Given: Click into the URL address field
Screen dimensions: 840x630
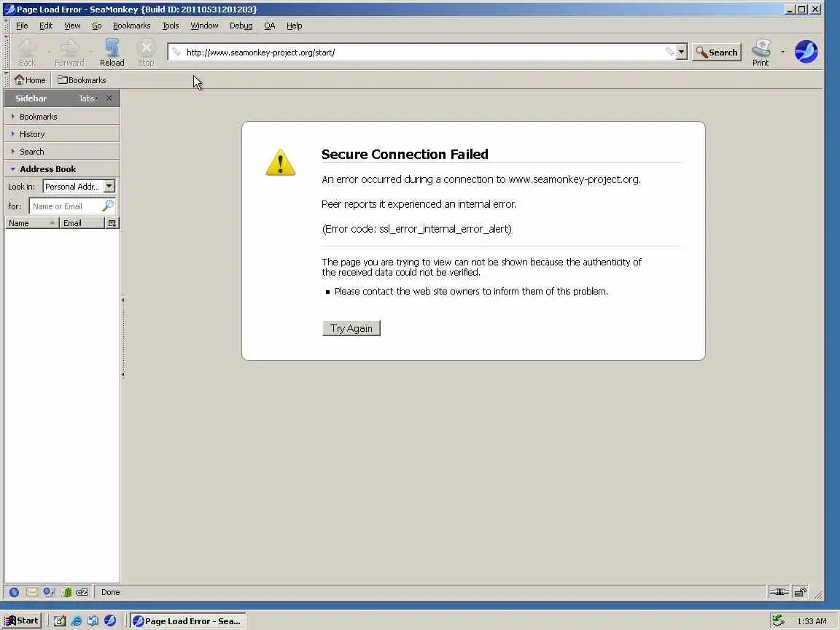Looking at the screenshot, I should click(423, 52).
